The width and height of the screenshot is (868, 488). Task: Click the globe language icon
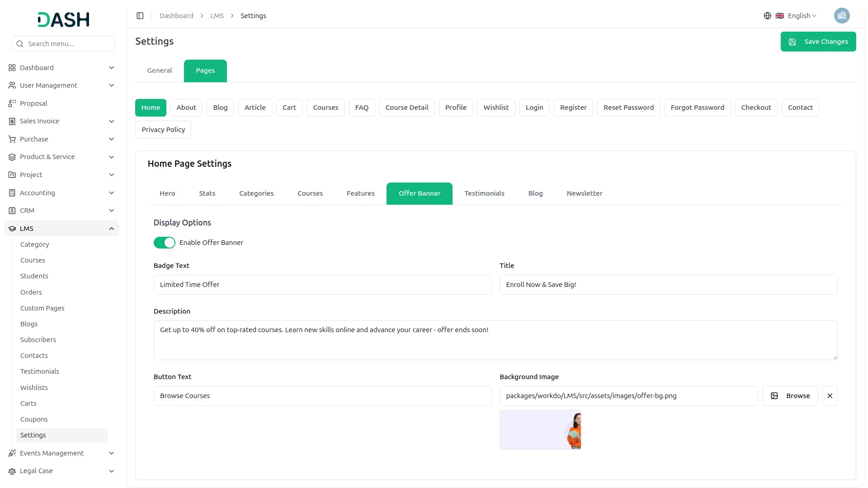[767, 16]
